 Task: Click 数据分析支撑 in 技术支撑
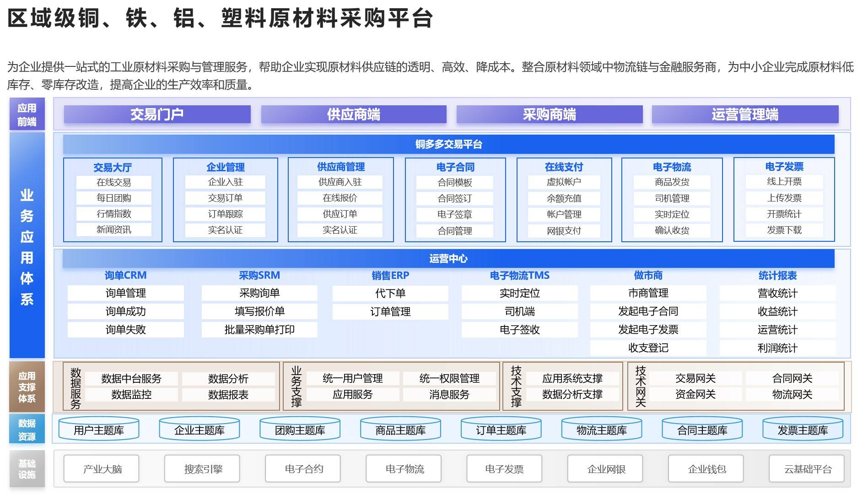pyautogui.click(x=572, y=394)
